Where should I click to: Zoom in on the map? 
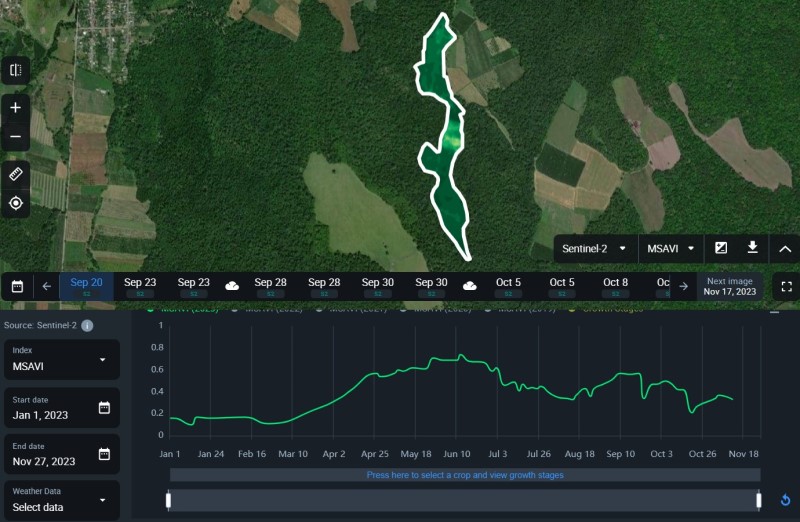click(x=15, y=107)
